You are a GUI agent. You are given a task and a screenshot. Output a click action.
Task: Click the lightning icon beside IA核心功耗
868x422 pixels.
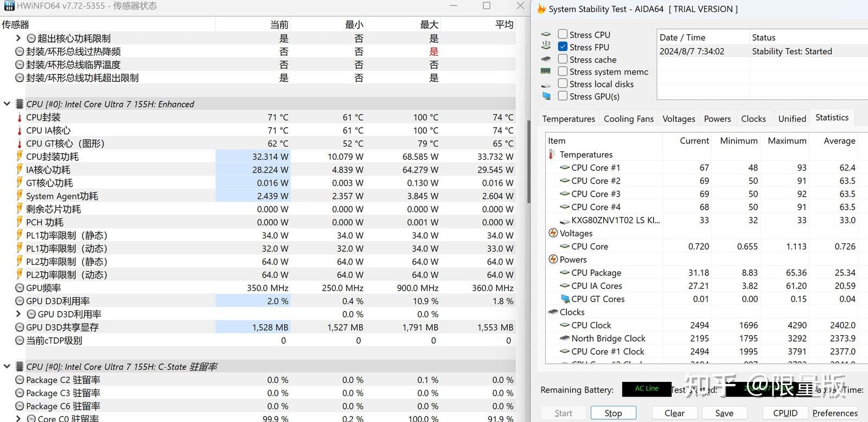tap(20, 169)
